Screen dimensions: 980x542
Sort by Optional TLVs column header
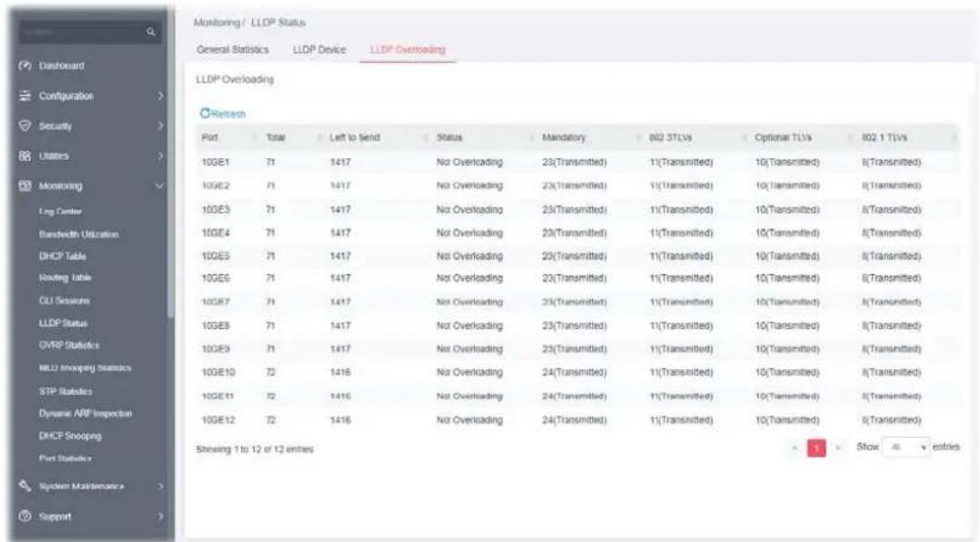(x=802, y=137)
